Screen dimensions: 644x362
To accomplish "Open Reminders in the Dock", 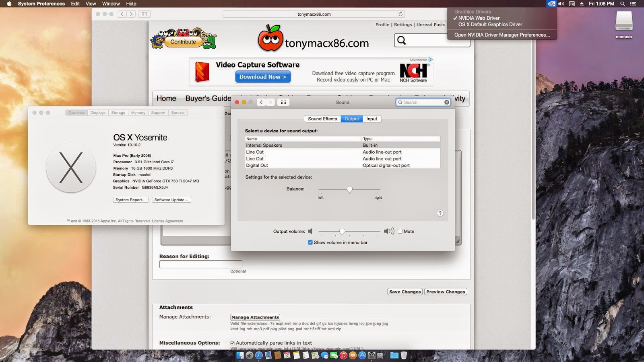I will [306, 355].
